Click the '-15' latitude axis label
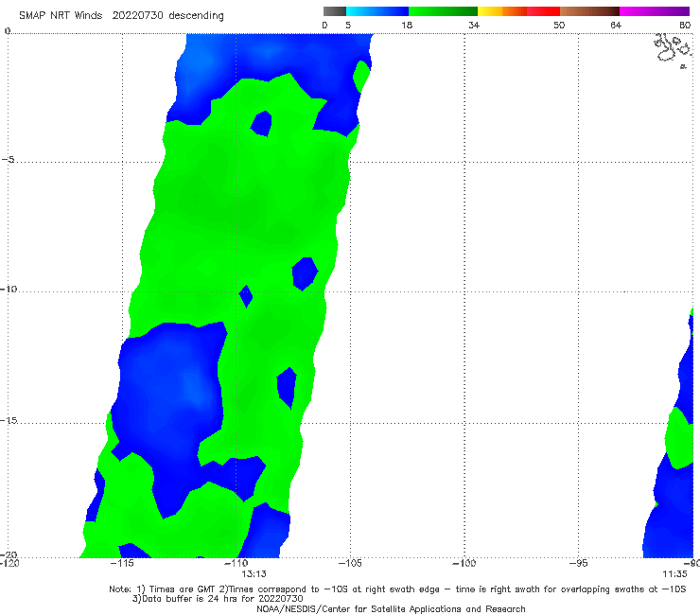Screen dimensions: 700x615 [9, 420]
